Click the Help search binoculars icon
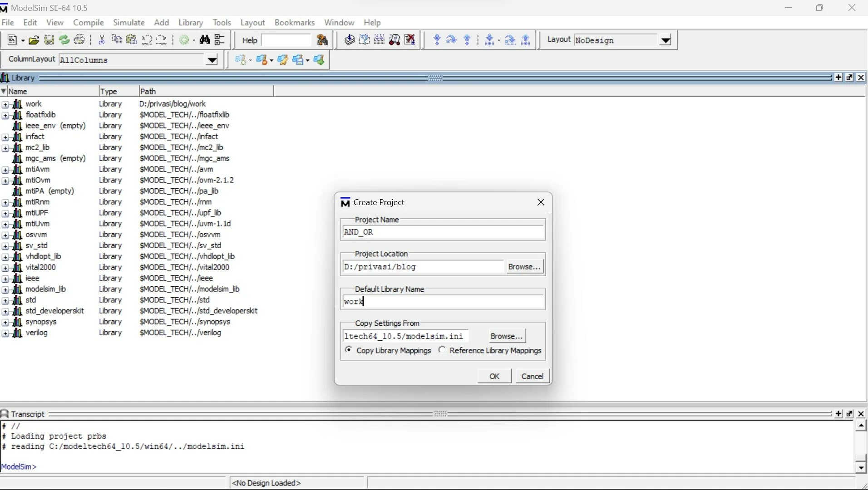 (x=322, y=40)
